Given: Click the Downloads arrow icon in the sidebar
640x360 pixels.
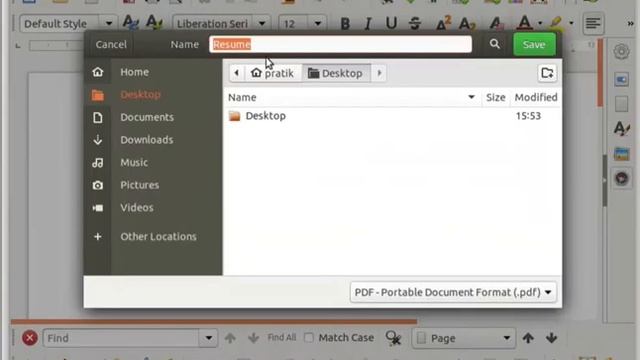Looking at the screenshot, I should coord(98,140).
